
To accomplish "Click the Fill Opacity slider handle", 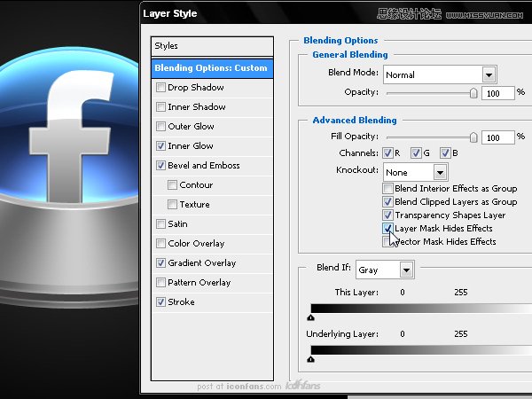I will coord(473,137).
